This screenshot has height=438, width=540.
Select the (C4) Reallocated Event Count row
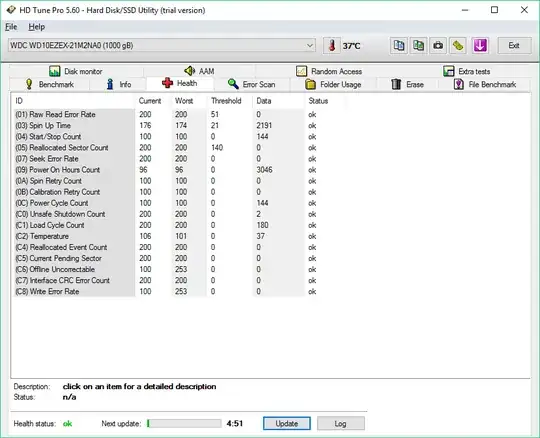(x=165, y=247)
